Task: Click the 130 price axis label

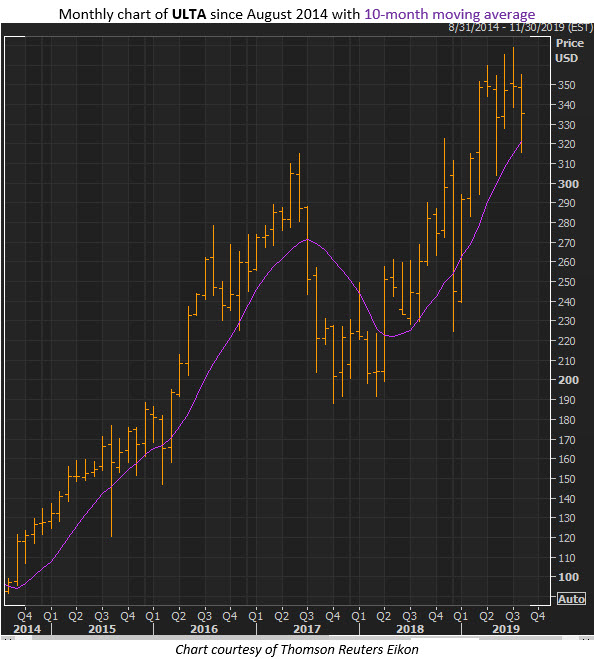Action: pyautogui.click(x=566, y=518)
